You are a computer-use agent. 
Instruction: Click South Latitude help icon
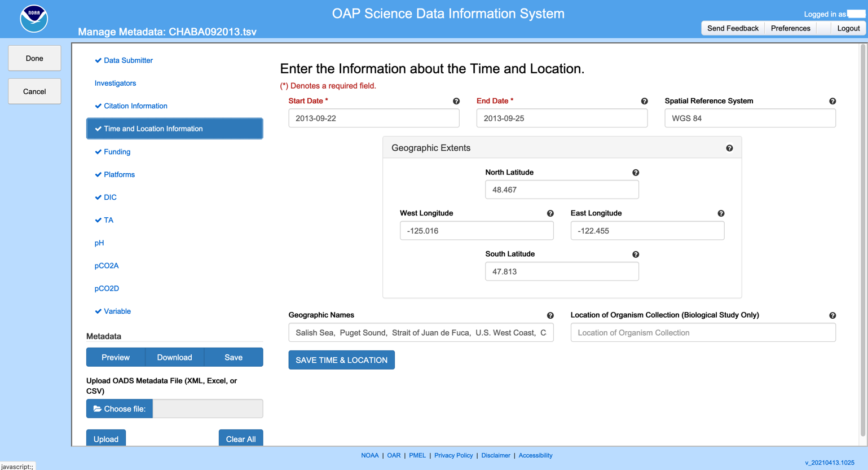pyautogui.click(x=636, y=254)
